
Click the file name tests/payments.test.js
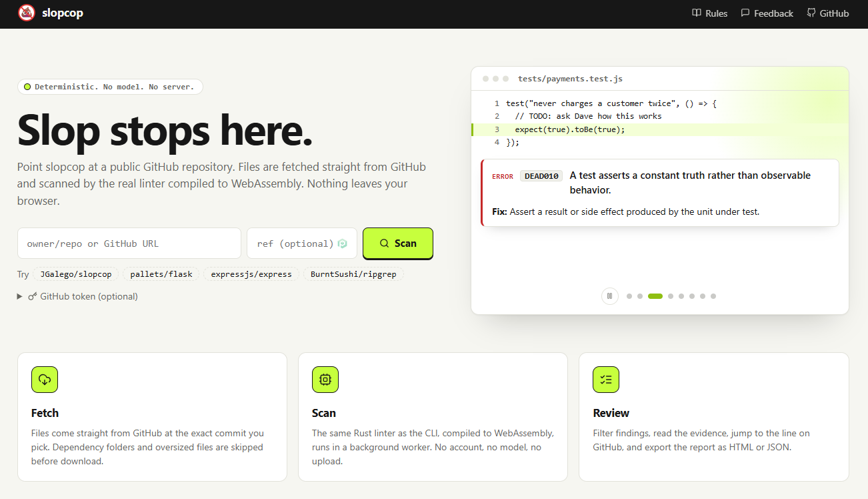coord(571,79)
